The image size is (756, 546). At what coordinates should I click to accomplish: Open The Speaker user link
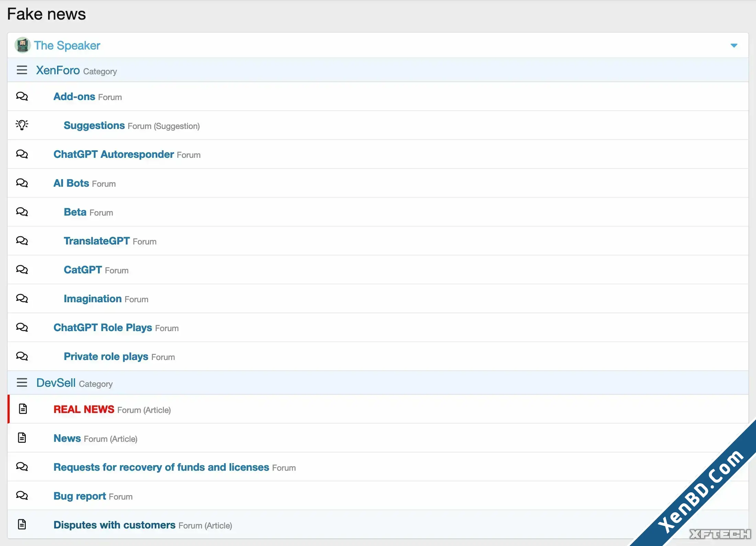point(67,45)
